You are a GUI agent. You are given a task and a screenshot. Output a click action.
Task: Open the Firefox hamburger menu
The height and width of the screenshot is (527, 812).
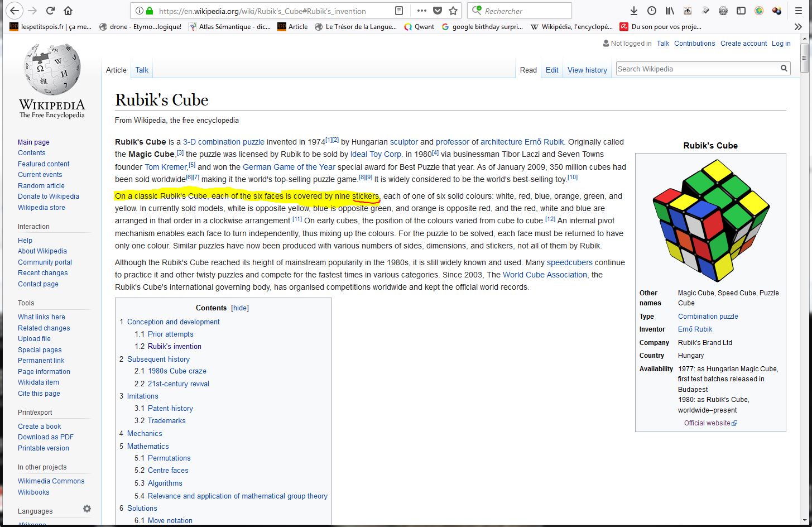799,11
